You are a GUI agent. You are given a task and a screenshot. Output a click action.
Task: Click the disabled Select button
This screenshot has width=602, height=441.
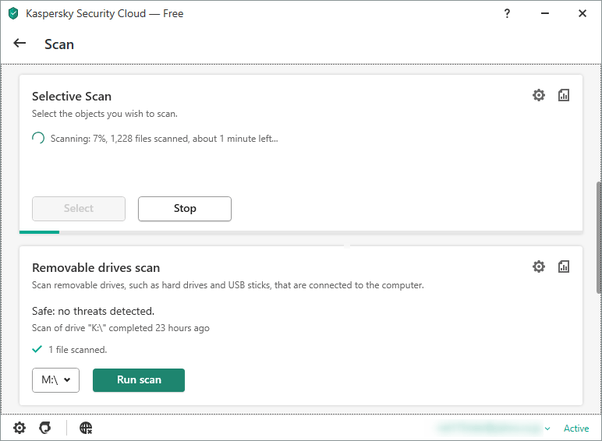79,209
